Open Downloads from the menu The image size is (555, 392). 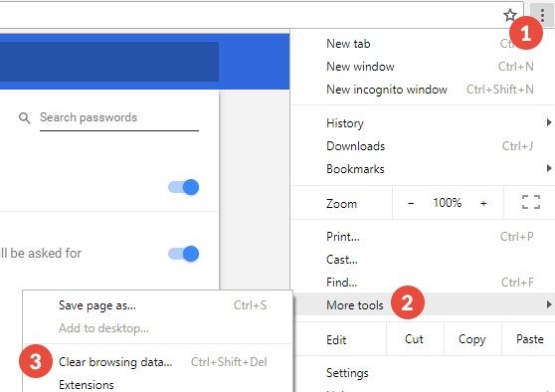coord(423,146)
